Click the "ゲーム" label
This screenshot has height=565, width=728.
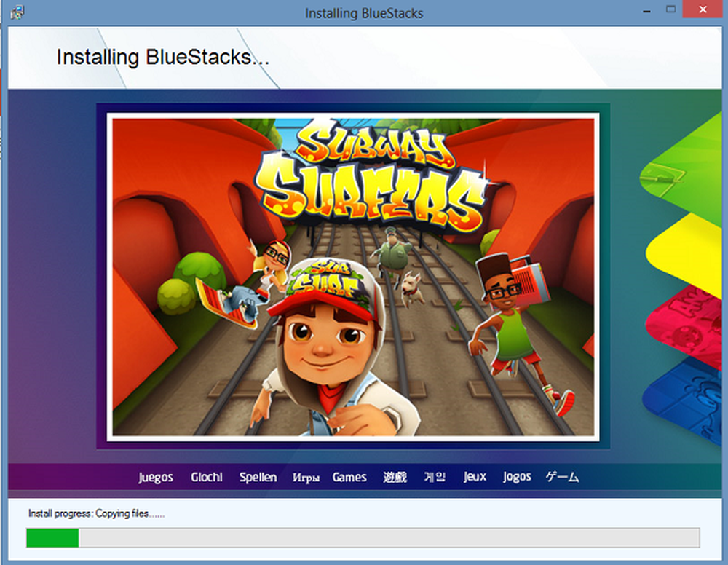tap(562, 477)
